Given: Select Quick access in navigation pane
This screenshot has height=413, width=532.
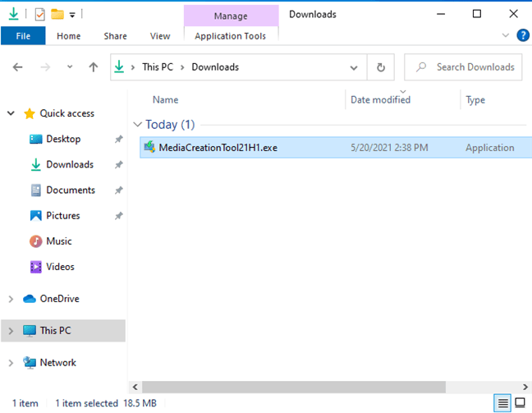Looking at the screenshot, I should click(66, 113).
